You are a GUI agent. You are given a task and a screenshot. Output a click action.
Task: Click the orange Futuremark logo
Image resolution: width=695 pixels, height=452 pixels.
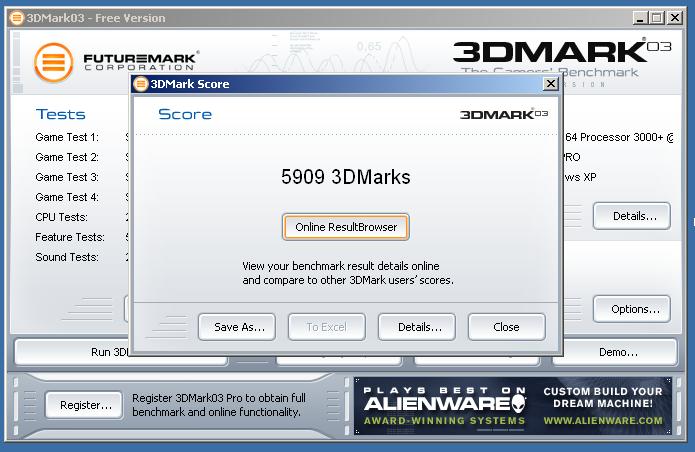pyautogui.click(x=54, y=62)
